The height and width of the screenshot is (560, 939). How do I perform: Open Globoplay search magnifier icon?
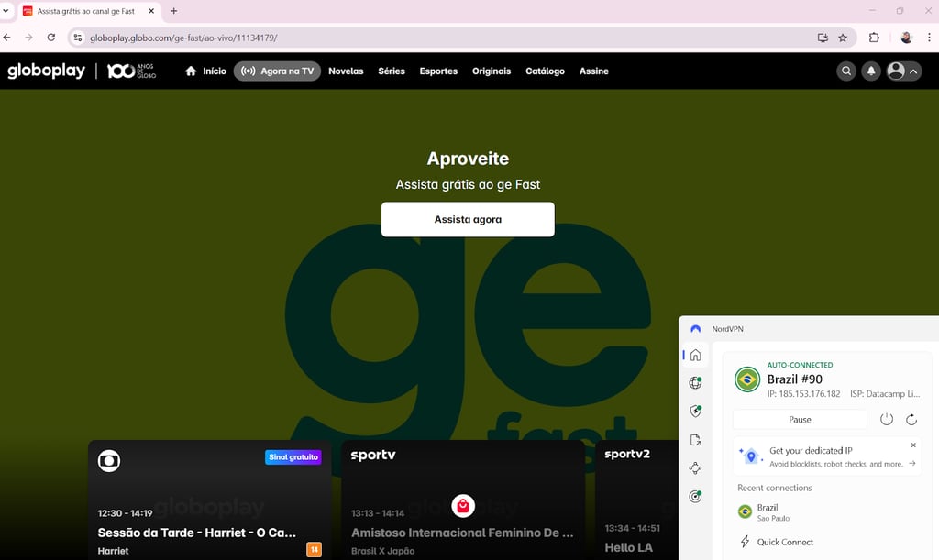coord(846,71)
